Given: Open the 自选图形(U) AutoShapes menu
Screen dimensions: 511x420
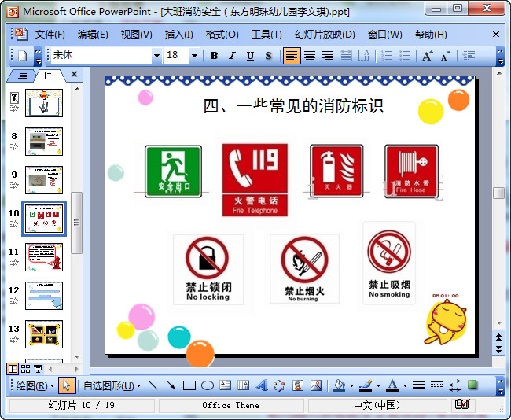Looking at the screenshot, I should click(x=112, y=385).
